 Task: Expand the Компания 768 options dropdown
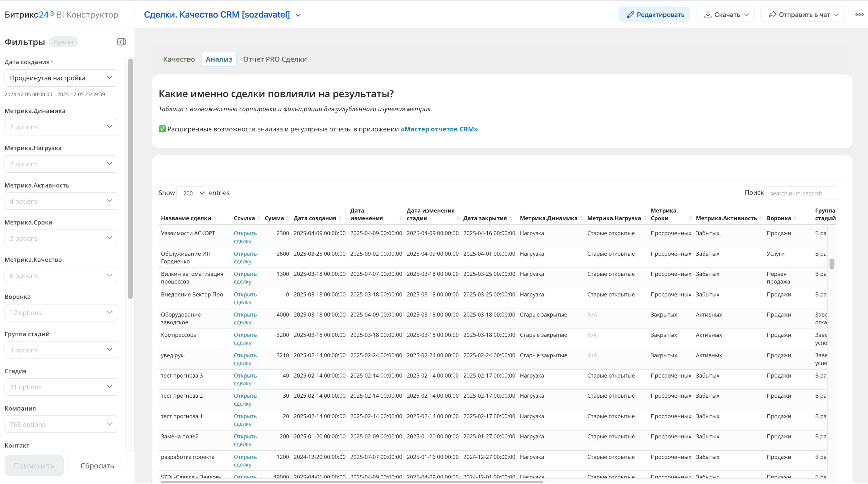(x=61, y=424)
